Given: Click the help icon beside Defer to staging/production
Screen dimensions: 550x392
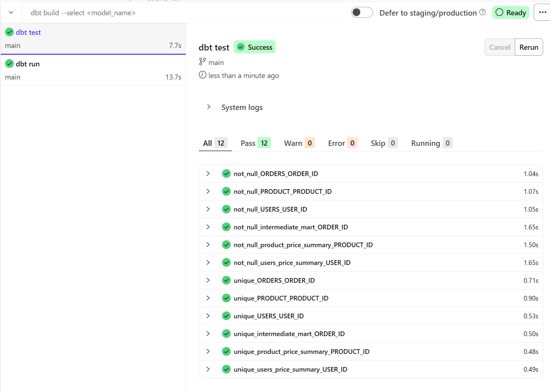Looking at the screenshot, I should click(483, 12).
